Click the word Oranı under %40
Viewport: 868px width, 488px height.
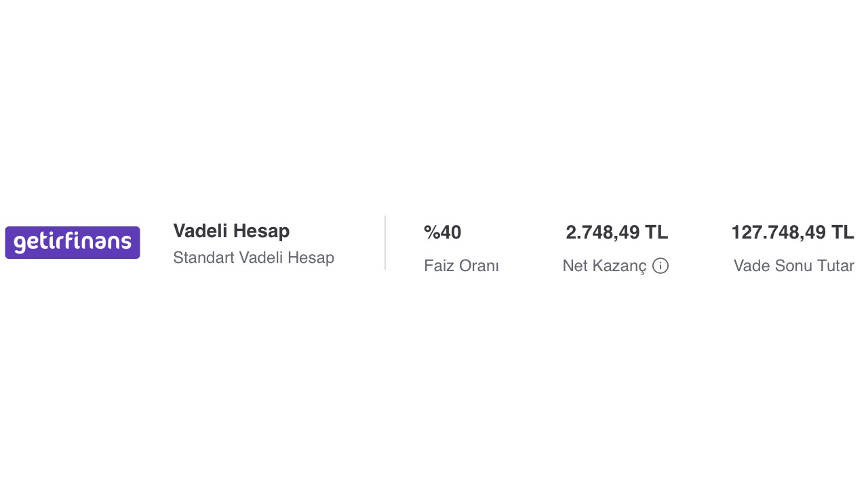coord(479,266)
